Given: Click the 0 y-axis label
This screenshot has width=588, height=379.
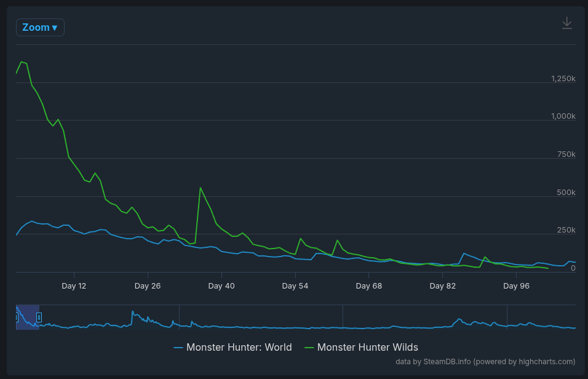Looking at the screenshot, I should pos(573,268).
